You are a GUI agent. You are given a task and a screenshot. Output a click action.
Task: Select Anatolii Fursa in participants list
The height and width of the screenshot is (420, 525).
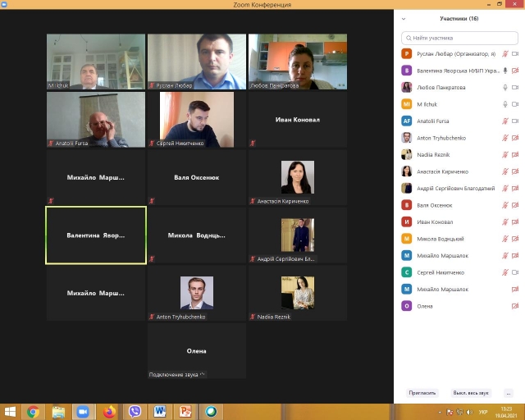tap(459, 121)
